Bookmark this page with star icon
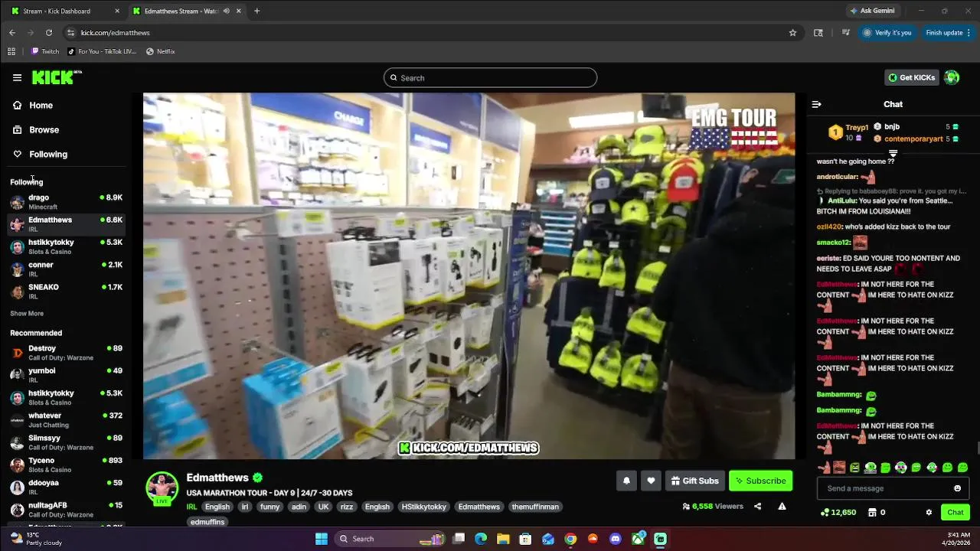This screenshot has width=980, height=551. click(x=792, y=32)
